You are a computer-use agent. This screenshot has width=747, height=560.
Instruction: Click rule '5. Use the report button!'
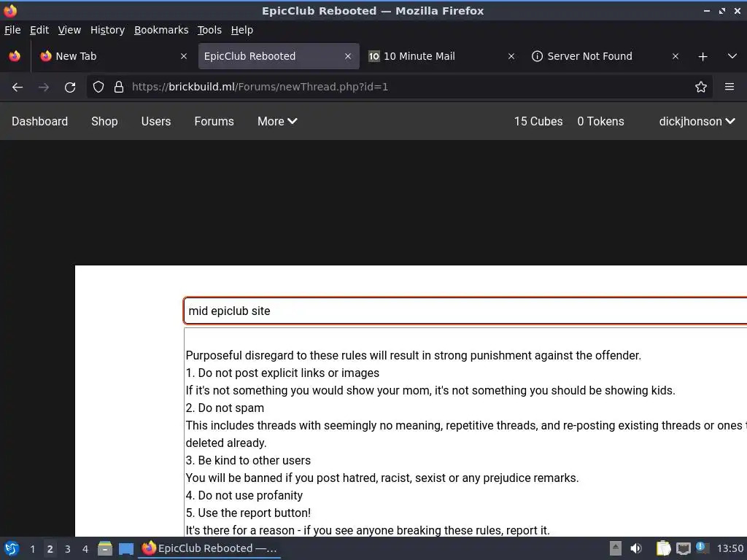(x=248, y=513)
